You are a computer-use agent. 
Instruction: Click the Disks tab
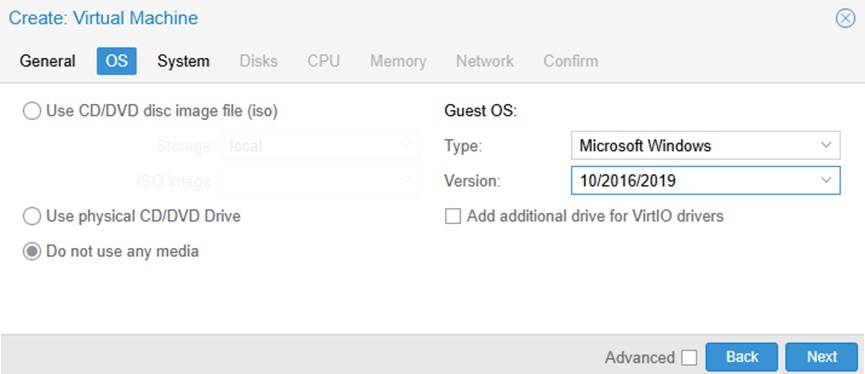[259, 61]
